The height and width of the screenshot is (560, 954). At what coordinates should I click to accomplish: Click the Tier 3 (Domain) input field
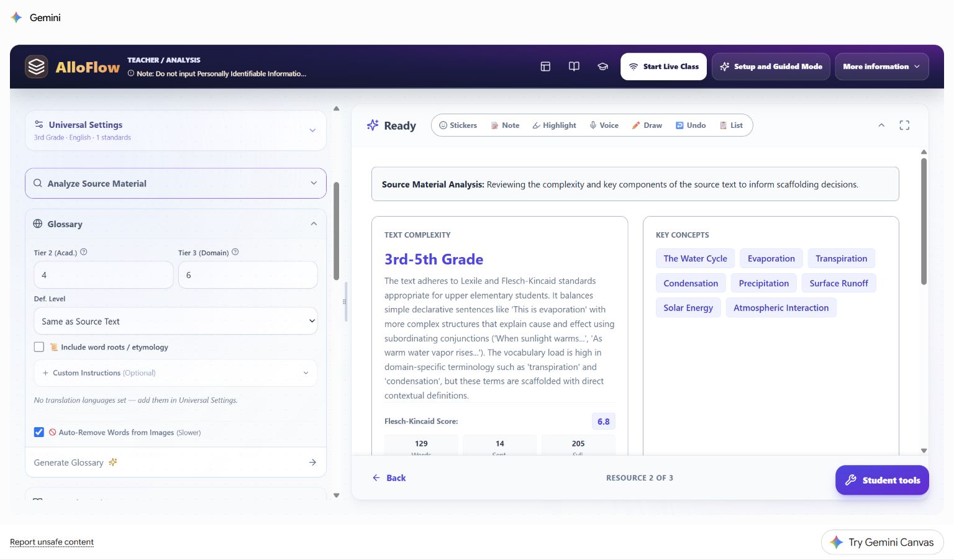tap(248, 275)
